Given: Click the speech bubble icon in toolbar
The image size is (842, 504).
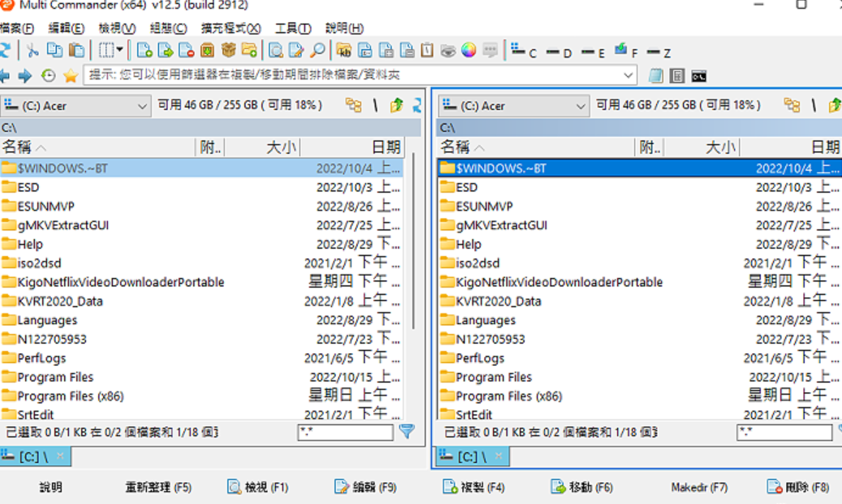Looking at the screenshot, I should (x=490, y=50).
